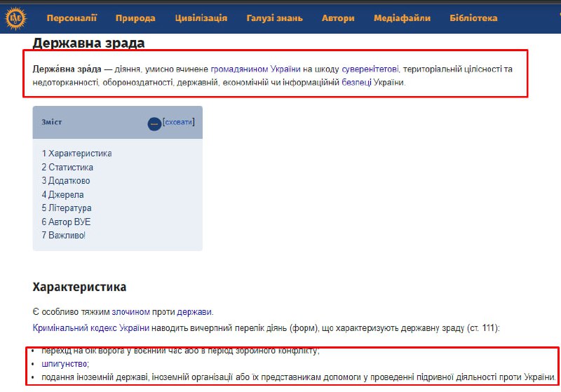Click the шпигунство list link
The height and width of the screenshot is (392, 561).
coord(65,364)
